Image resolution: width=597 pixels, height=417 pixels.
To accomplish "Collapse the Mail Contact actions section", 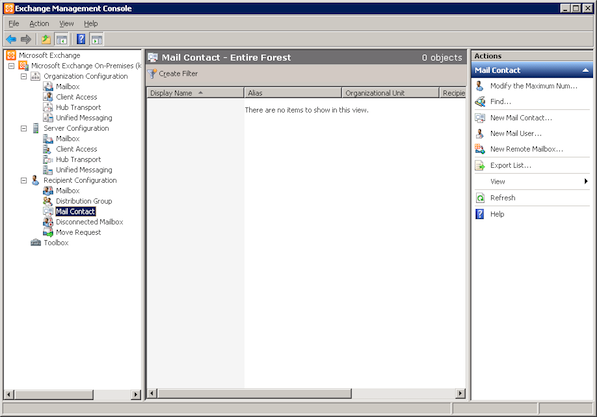I will (585, 70).
